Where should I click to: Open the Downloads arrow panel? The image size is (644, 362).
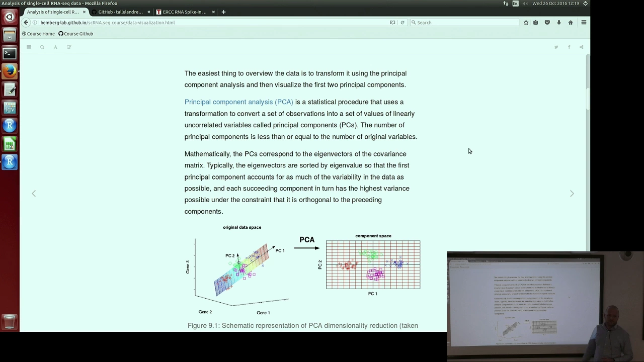[558, 22]
